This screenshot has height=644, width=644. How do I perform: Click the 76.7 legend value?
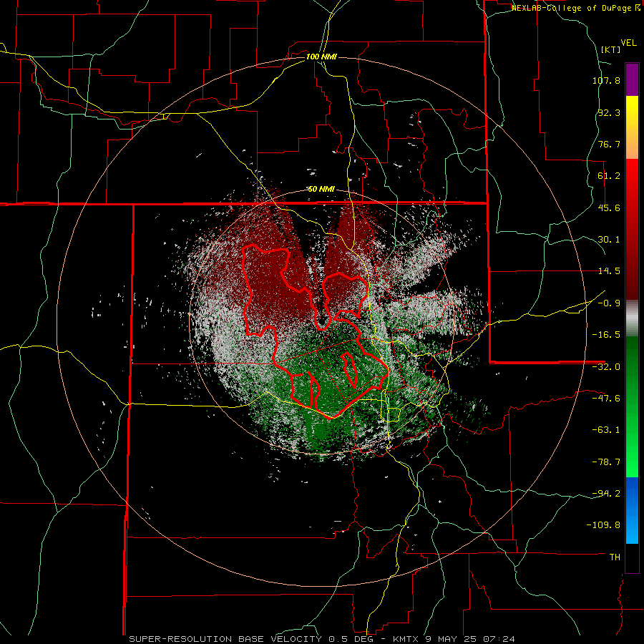click(x=609, y=144)
